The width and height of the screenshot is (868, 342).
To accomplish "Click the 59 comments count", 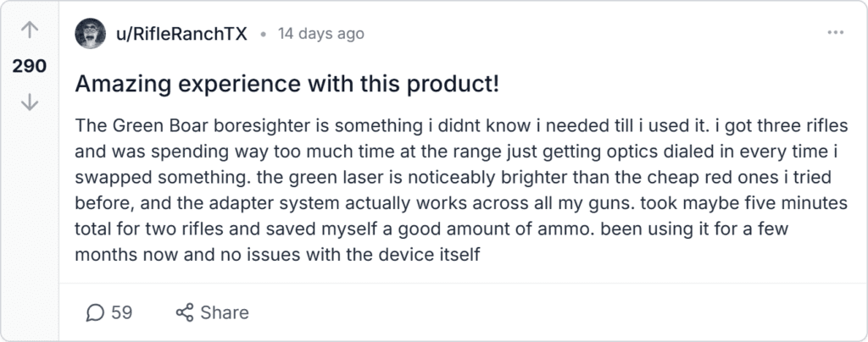I will tap(122, 312).
